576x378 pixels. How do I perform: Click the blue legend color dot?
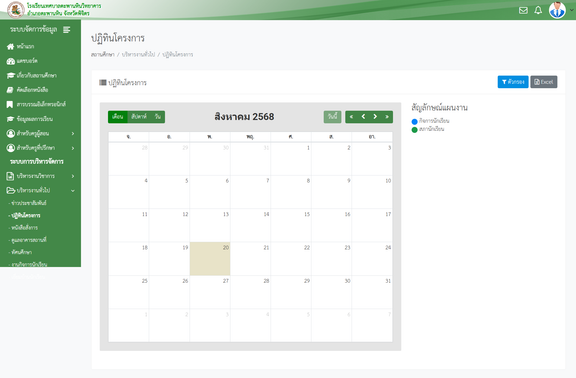(414, 122)
